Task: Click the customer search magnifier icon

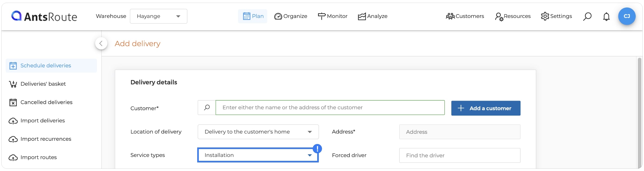Action: [x=207, y=108]
